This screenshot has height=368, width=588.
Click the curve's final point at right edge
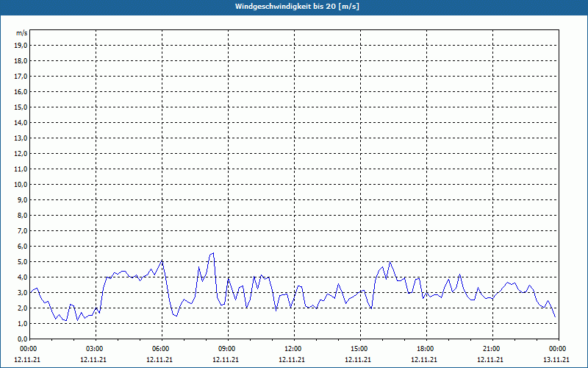(x=555, y=317)
